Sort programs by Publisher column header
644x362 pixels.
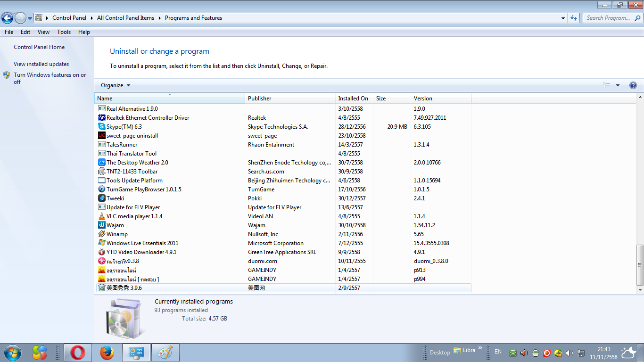click(290, 99)
